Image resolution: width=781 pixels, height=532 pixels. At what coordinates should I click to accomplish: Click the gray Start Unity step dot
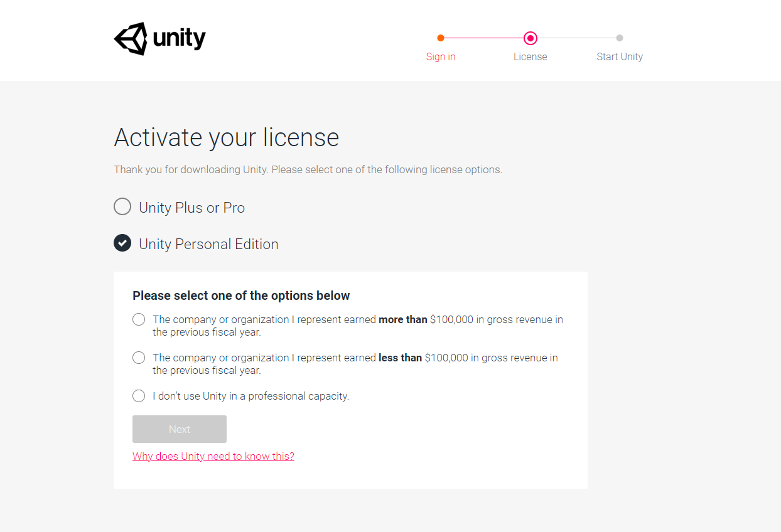pyautogui.click(x=620, y=38)
